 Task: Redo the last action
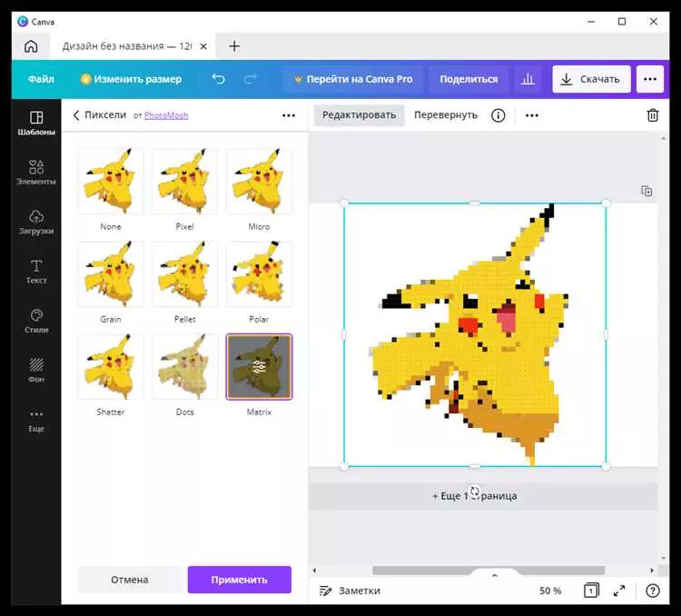pyautogui.click(x=251, y=79)
